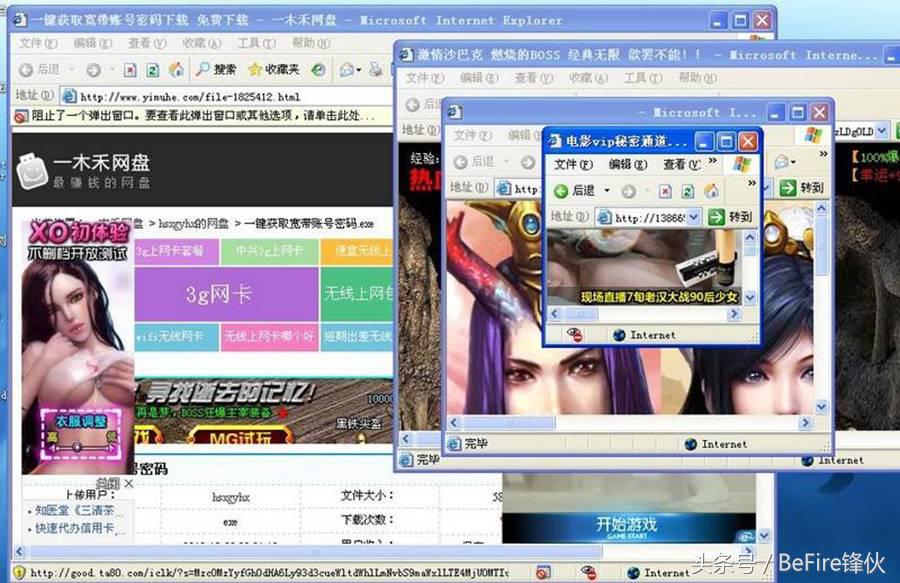Close the XO floating ad with X

click(129, 484)
